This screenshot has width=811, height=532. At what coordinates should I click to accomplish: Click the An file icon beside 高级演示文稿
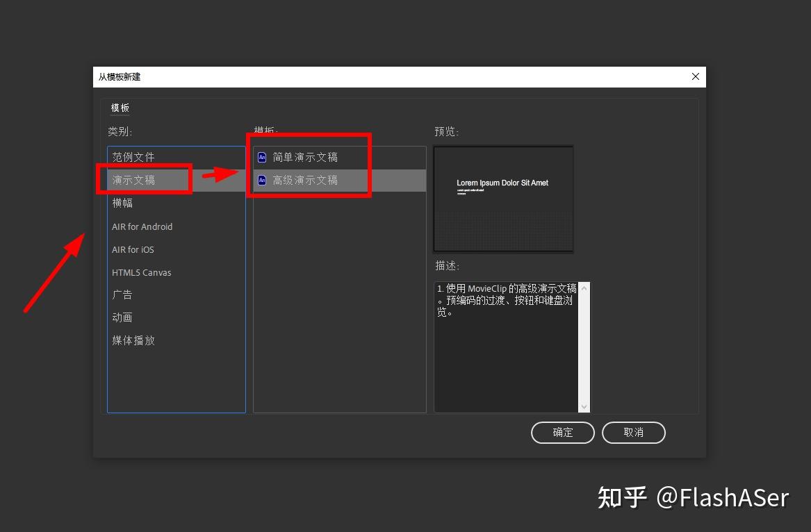(x=262, y=180)
